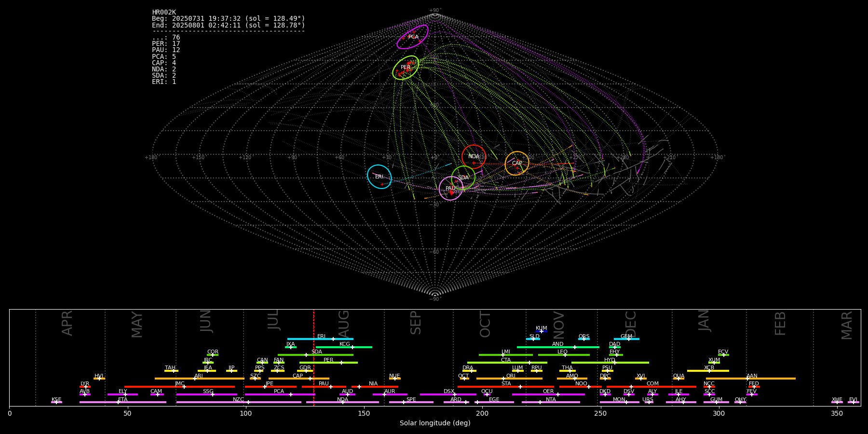Select the AND shower bar in timeline
The width and height of the screenshot is (868, 434).
[x=558, y=347]
